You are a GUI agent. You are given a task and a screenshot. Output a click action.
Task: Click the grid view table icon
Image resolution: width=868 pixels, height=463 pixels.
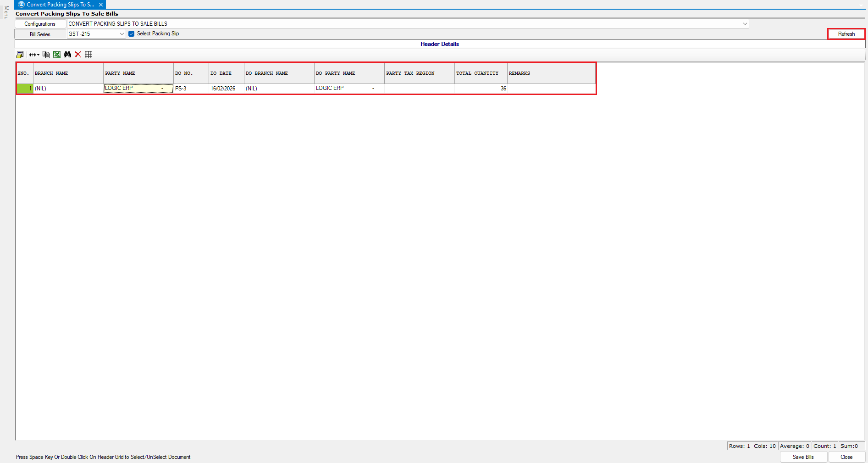point(88,55)
